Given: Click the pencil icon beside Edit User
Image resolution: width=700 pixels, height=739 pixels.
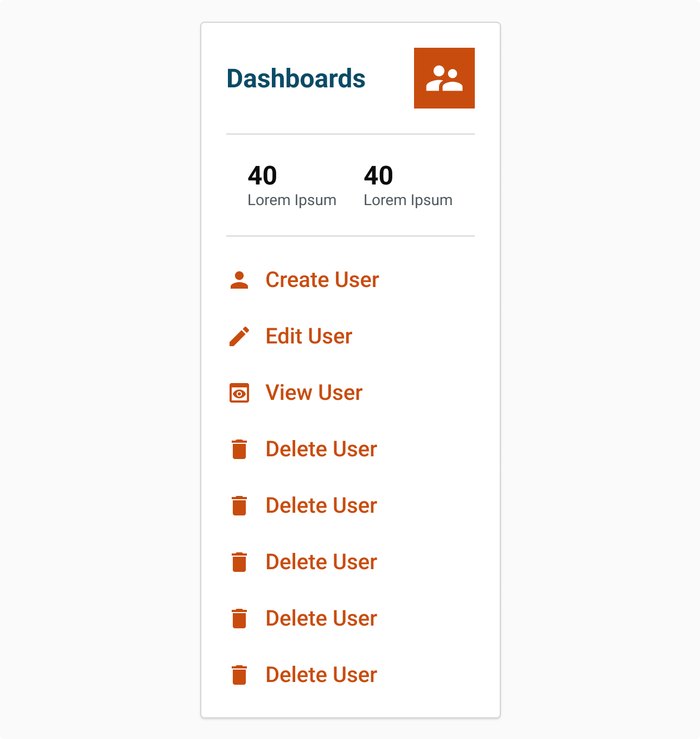Looking at the screenshot, I should 239,336.
